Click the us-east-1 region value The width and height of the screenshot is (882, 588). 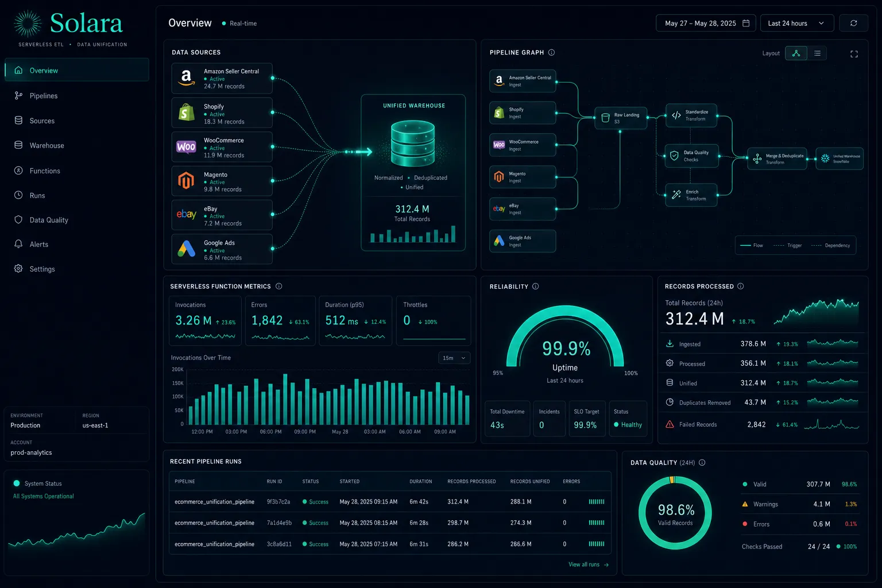point(95,425)
